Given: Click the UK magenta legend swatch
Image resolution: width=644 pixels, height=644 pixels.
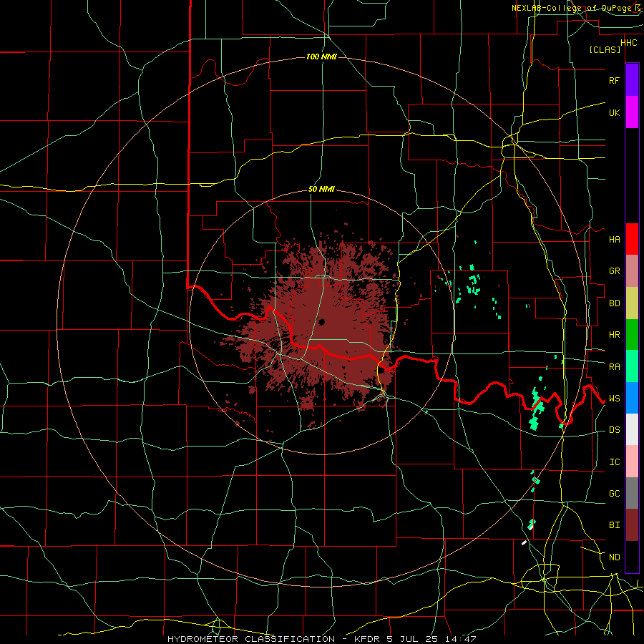Looking at the screenshot, I should pos(632,112).
